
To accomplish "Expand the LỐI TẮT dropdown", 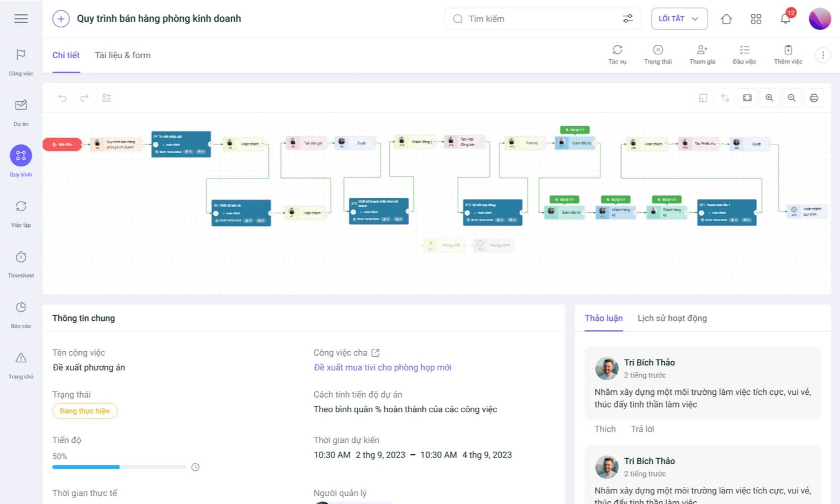I will (x=679, y=18).
